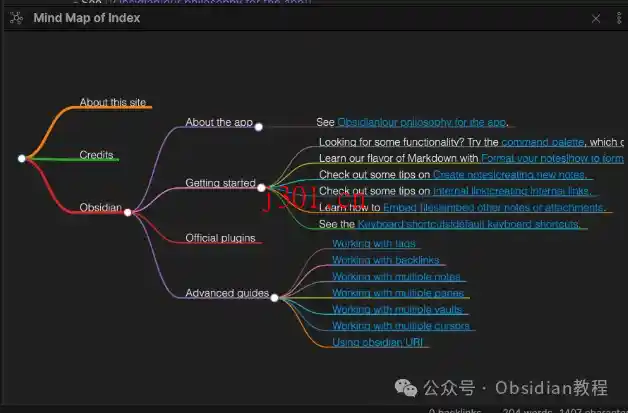Screen dimensions: 628x413
Task: Select the Advanced guides node label
Action: 227,293
